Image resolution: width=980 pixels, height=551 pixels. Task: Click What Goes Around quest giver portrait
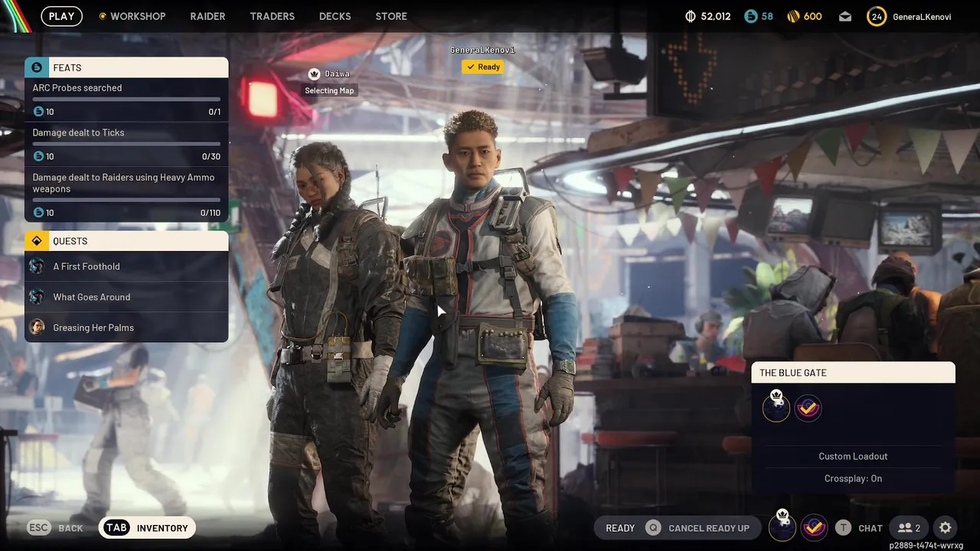37,297
